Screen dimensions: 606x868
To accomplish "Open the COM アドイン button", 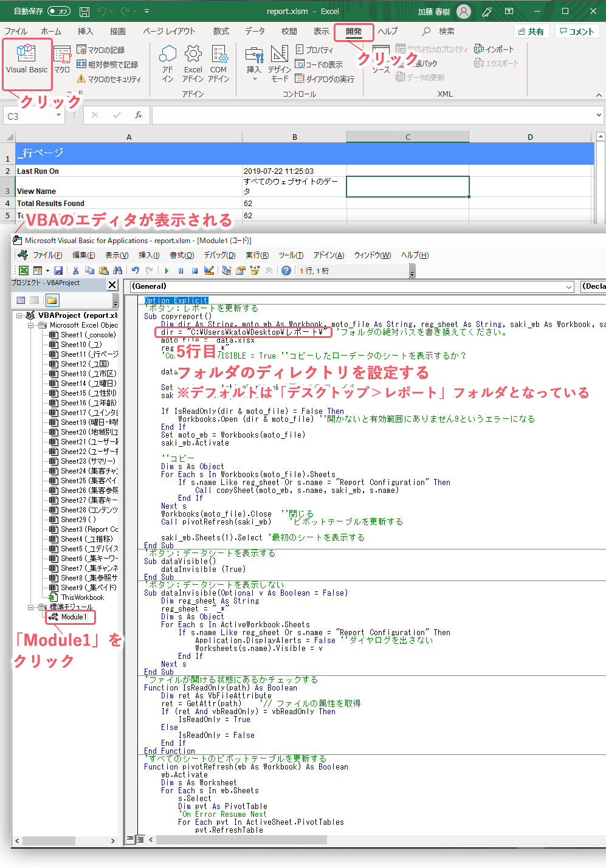I will coord(219,63).
